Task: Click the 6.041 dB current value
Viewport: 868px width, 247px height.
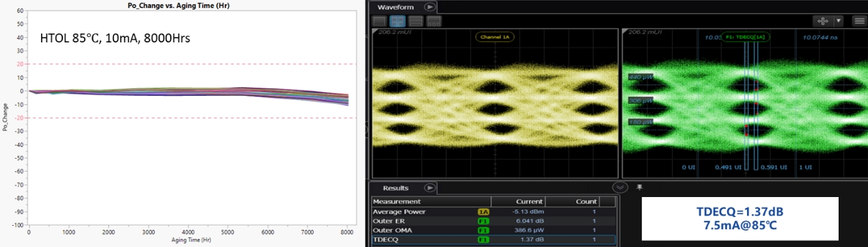Action: coord(530,221)
